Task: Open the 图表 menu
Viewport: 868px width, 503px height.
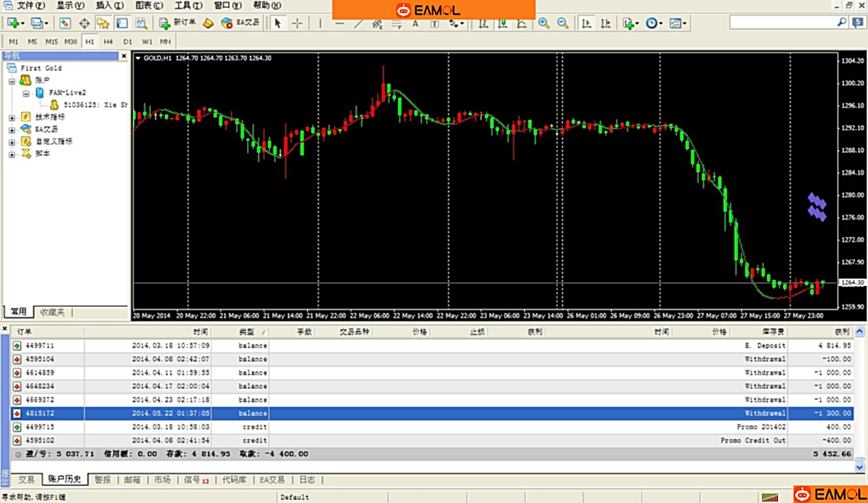Action: click(148, 5)
